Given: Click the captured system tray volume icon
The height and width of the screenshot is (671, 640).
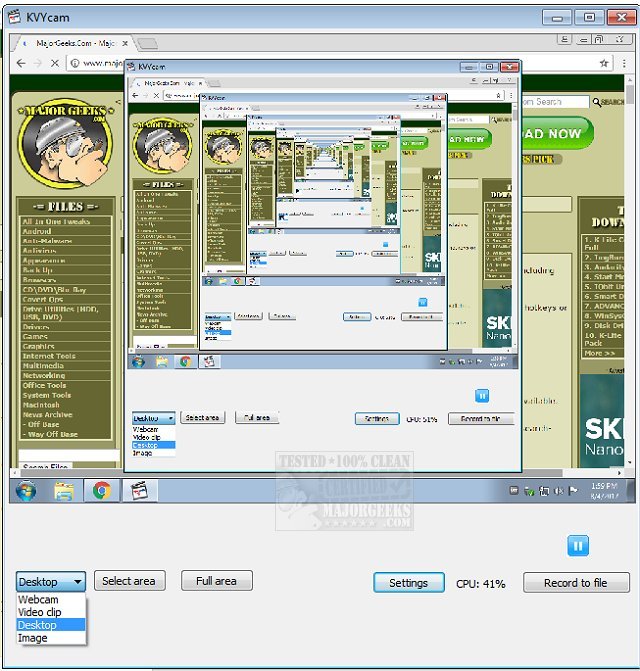Looking at the screenshot, I should click(x=558, y=491).
